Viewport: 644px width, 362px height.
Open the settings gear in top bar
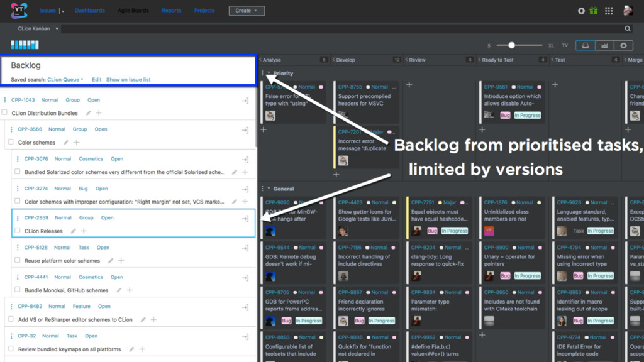581,11
